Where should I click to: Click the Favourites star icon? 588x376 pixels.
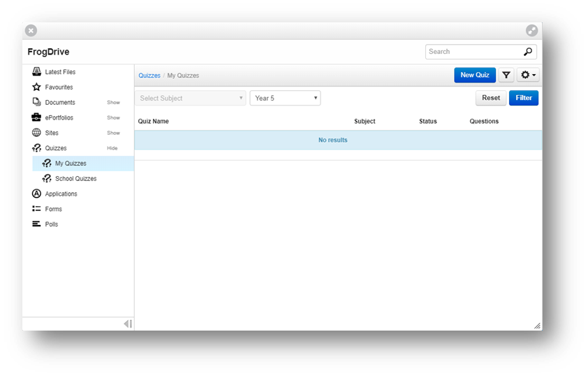tap(36, 87)
